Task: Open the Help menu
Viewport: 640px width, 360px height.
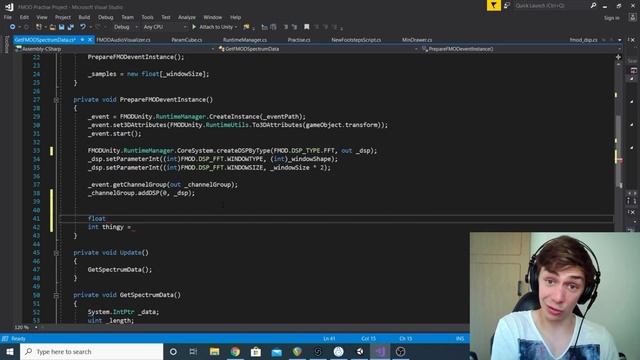Action: (236, 17)
